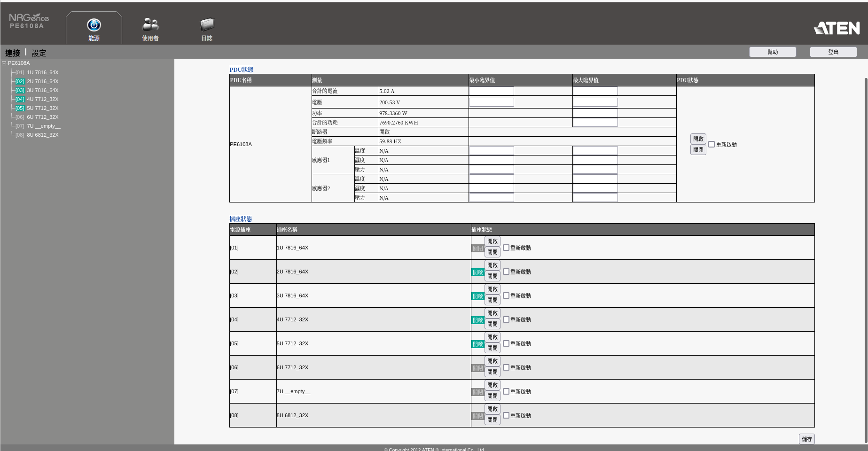
Task: Click gray status icon of outlet 06
Action: pyautogui.click(x=477, y=368)
